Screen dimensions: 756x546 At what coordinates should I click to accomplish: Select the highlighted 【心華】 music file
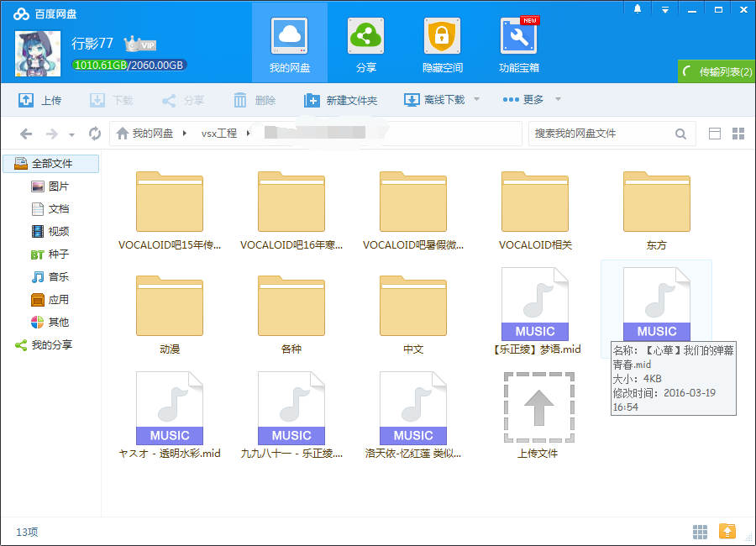(657, 304)
